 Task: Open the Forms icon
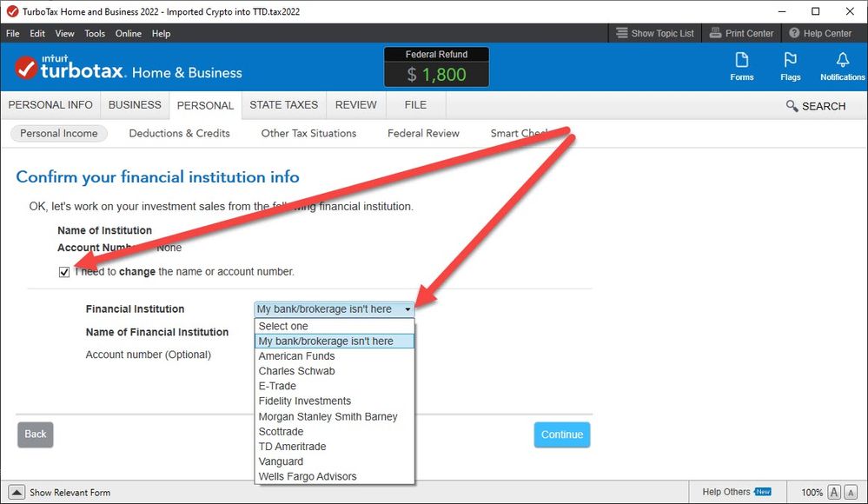(741, 66)
